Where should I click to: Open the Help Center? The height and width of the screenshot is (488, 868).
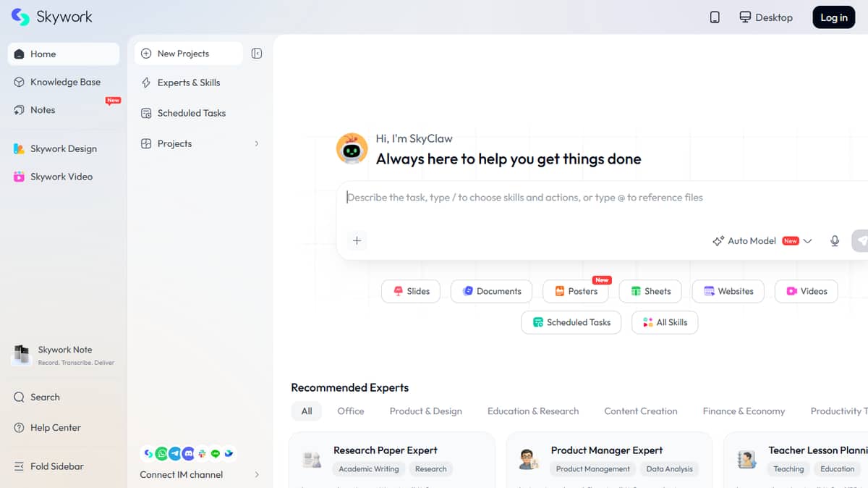(64, 427)
